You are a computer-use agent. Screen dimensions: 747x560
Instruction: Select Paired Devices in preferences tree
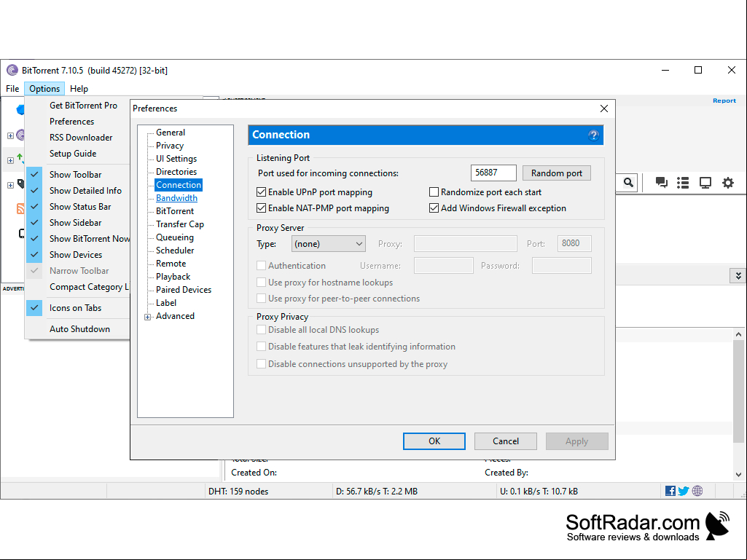coord(184,290)
